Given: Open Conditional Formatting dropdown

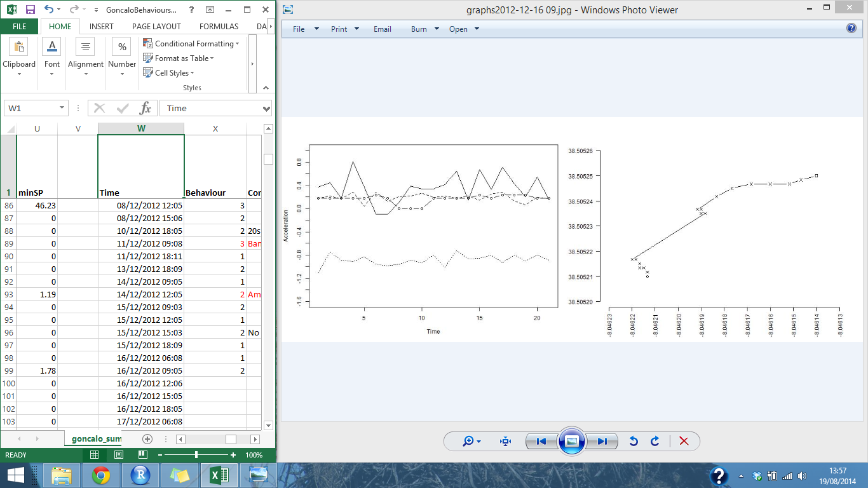Looking at the screenshot, I should (x=191, y=44).
